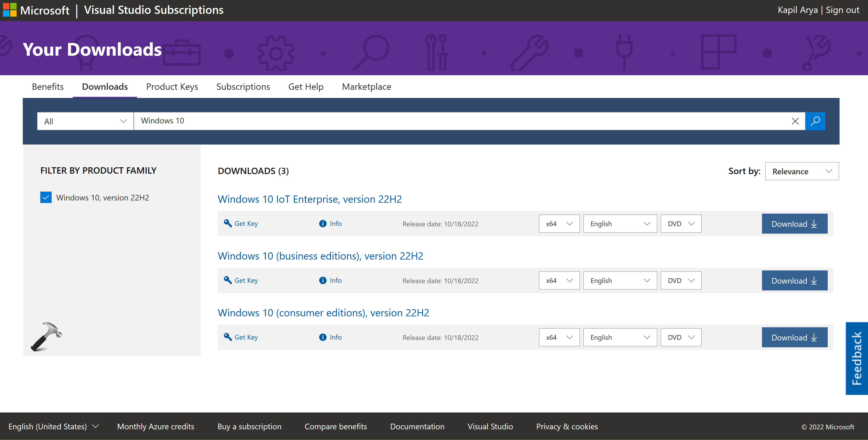
Task: Download Windows 10 business editions
Action: click(x=794, y=281)
